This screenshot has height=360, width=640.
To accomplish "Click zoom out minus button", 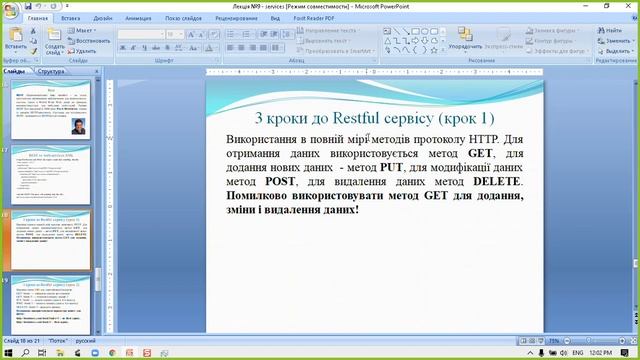I will [x=567, y=341].
